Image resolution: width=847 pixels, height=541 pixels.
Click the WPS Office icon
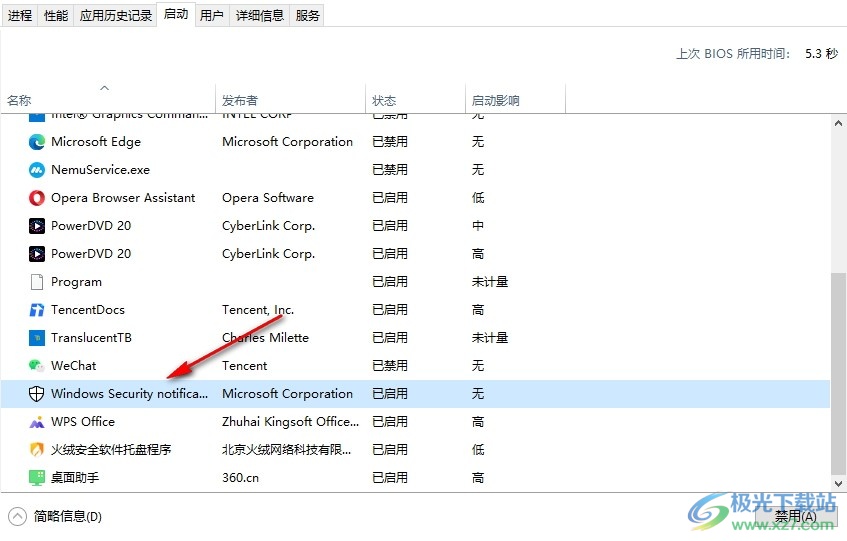pos(37,422)
